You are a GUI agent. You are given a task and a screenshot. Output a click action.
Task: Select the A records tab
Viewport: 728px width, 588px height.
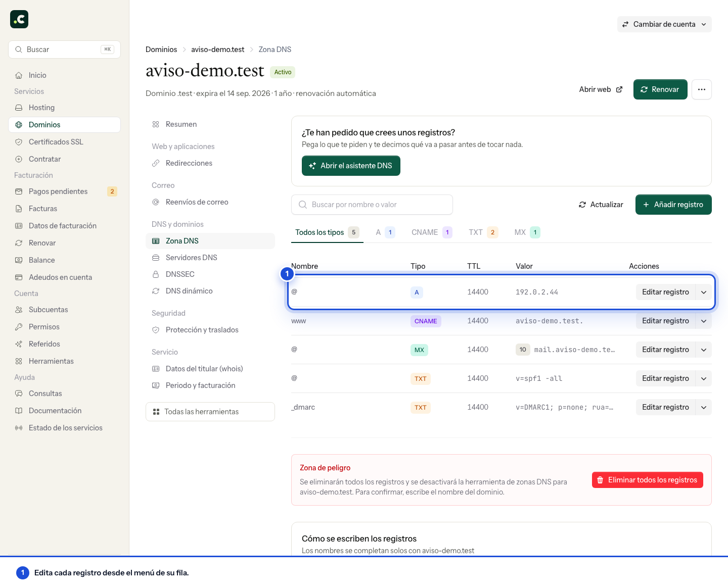[385, 232]
